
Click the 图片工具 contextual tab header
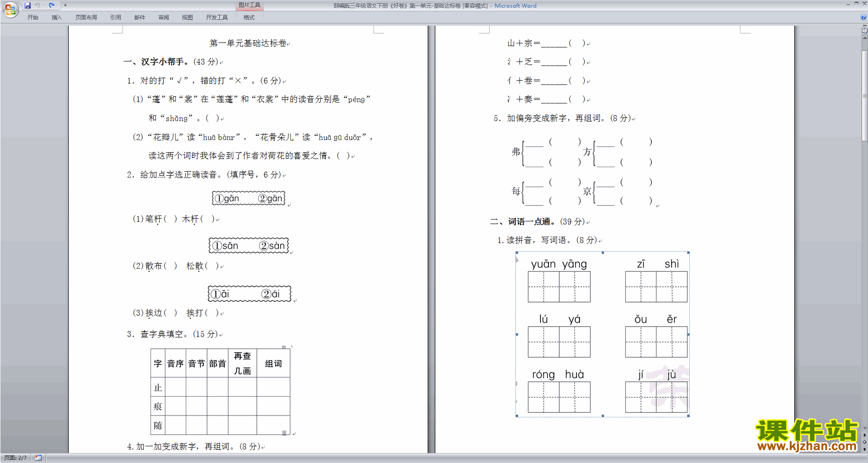click(x=250, y=5)
